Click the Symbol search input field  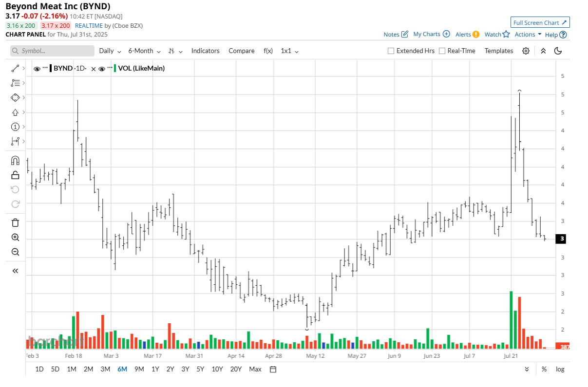pos(52,51)
